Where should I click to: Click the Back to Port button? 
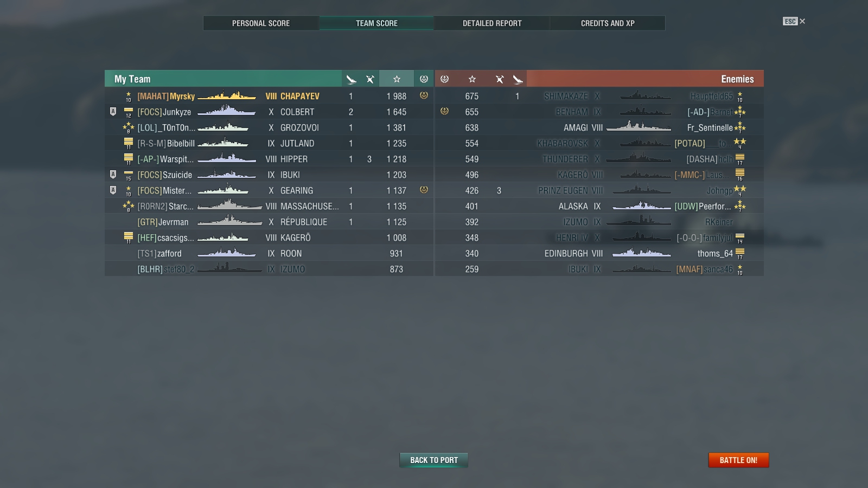(434, 460)
